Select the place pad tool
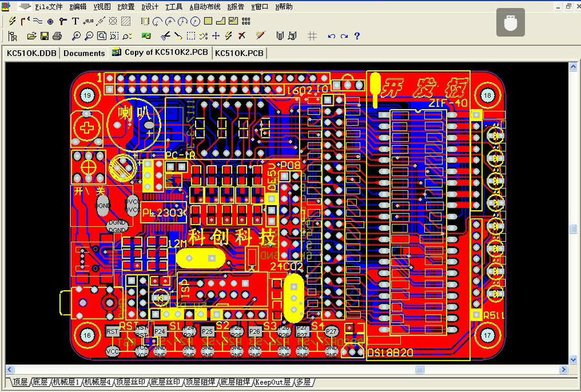The image size is (581, 392). [50, 21]
